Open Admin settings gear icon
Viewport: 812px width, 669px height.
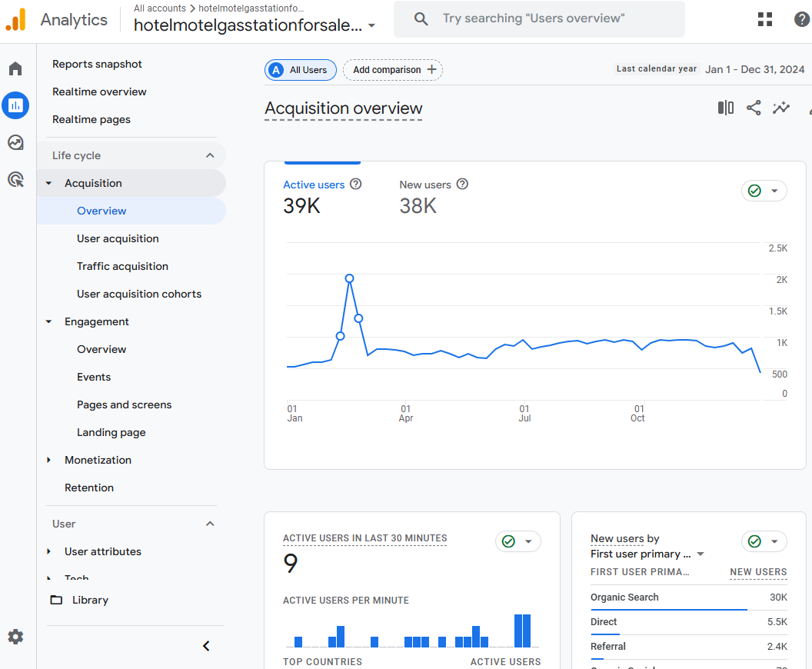point(15,637)
